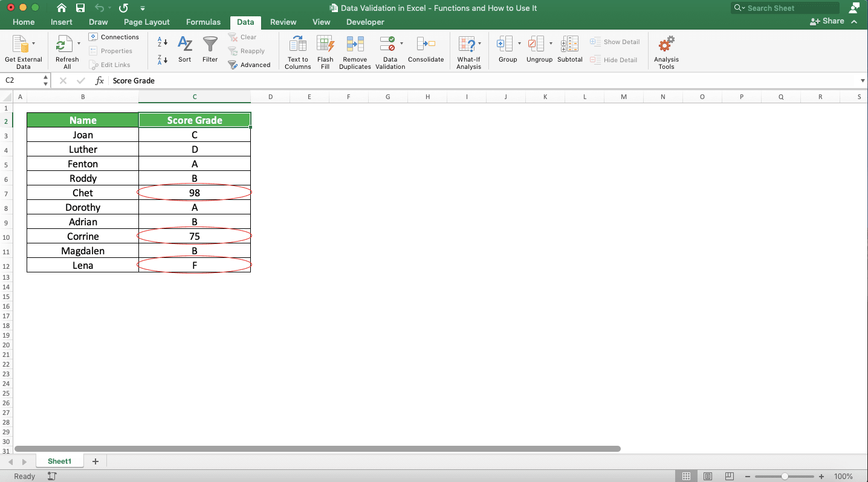Click the Insert Function fx icon

pos(100,80)
